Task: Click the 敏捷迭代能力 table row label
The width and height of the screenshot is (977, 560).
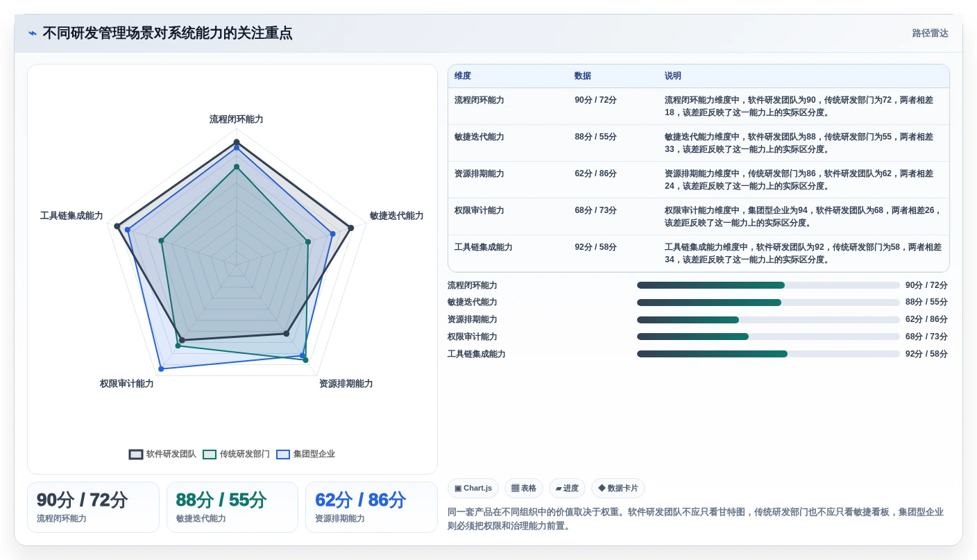Action: tap(479, 137)
